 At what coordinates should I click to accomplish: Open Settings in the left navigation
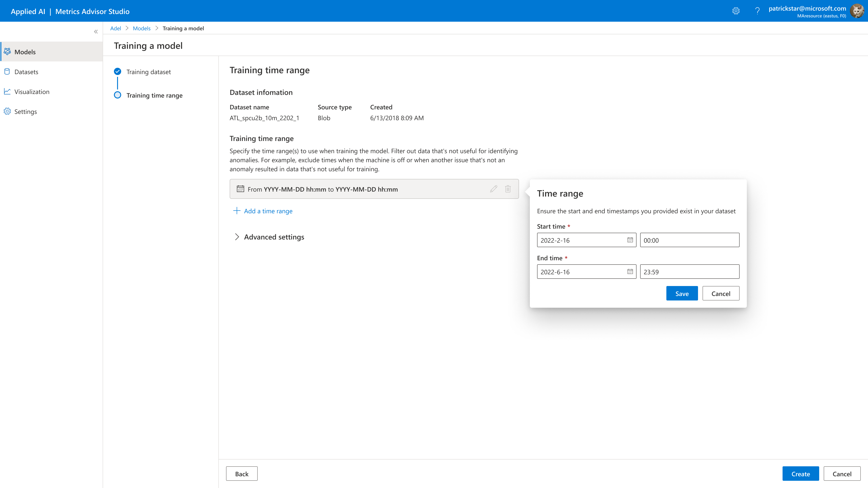click(26, 111)
